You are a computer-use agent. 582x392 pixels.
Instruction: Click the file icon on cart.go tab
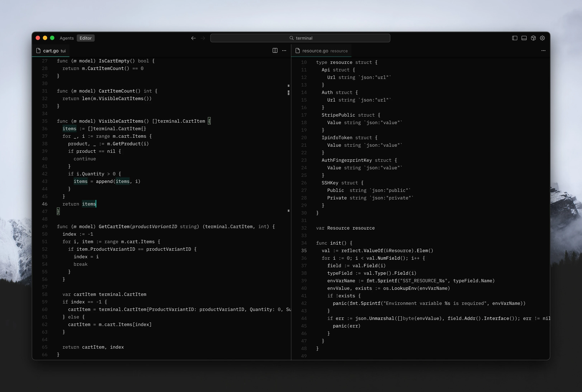pyautogui.click(x=38, y=51)
